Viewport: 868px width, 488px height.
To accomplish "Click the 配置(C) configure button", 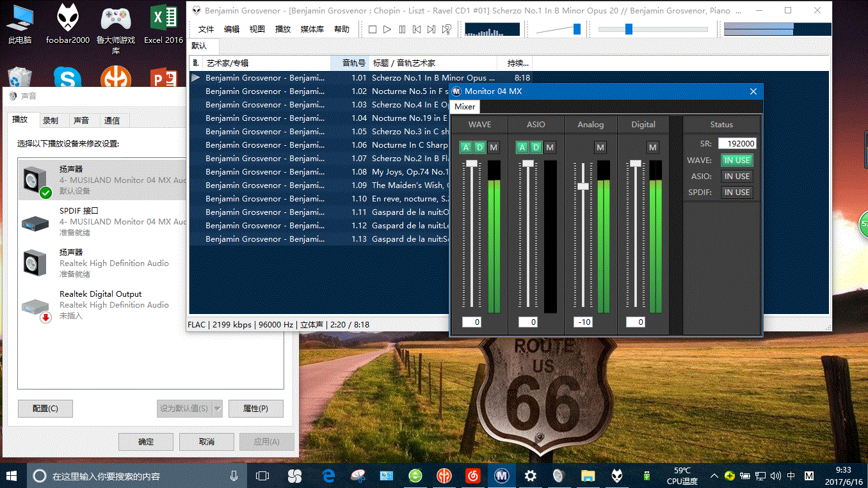I will tap(45, 409).
